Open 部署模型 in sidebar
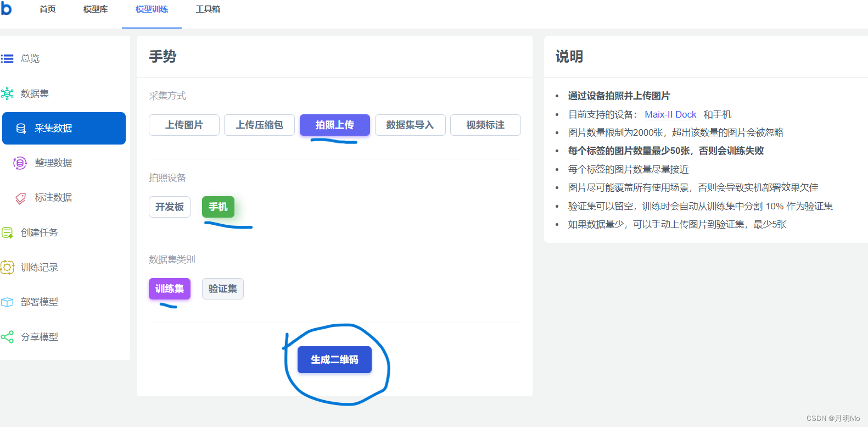Screen dimensions: 868x427 (39, 302)
